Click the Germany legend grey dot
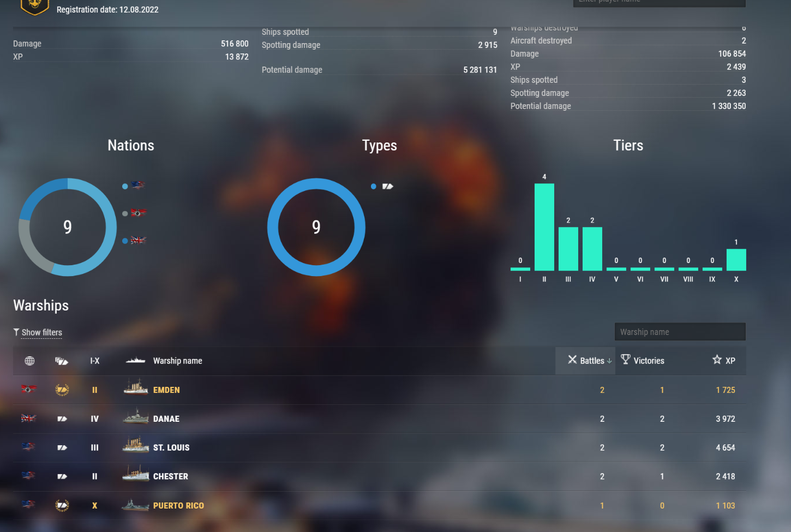791x532 pixels. tap(125, 213)
